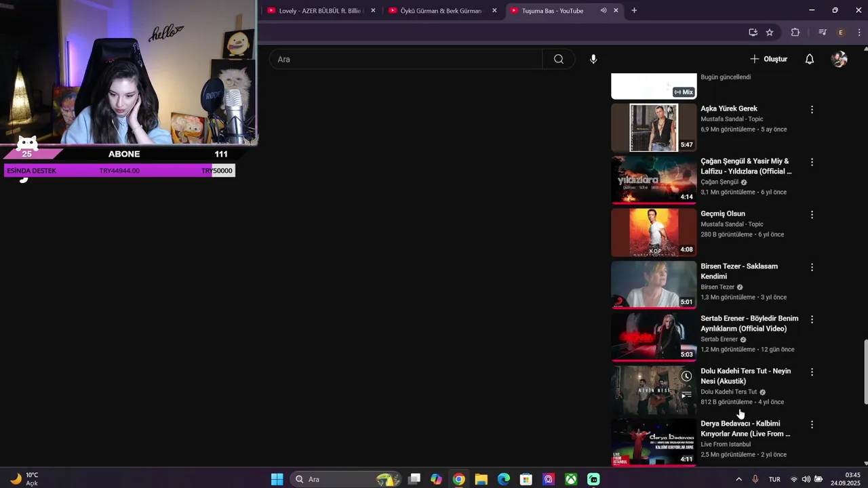Close the Tuşuma Bas tab
868x488 pixels.
tap(616, 10)
